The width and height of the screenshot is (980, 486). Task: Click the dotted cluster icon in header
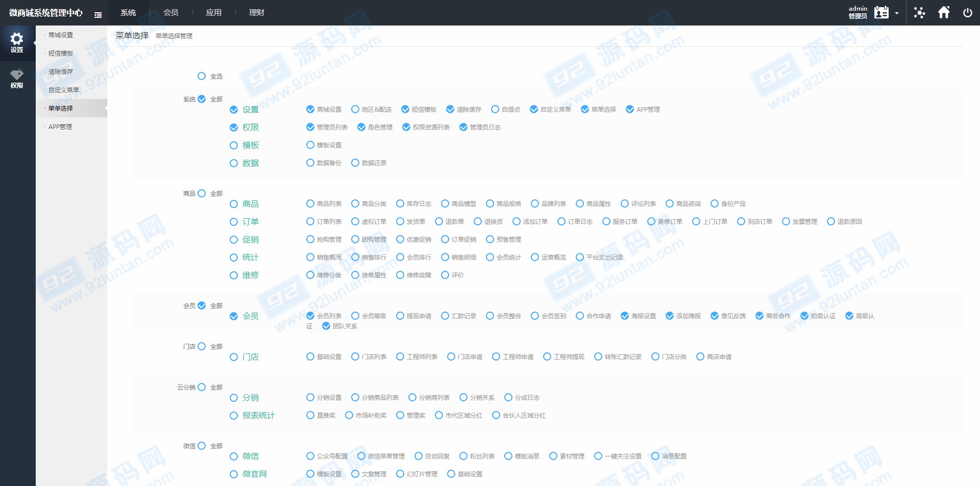[919, 13]
